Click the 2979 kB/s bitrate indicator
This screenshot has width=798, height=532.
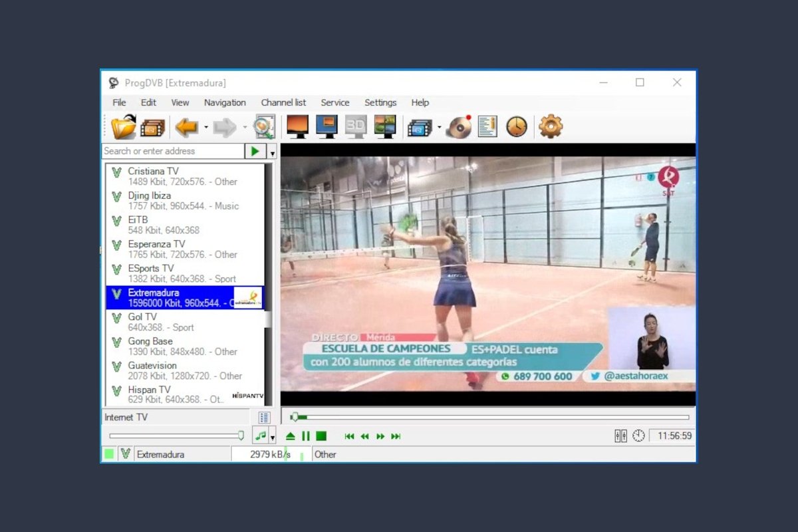click(271, 454)
